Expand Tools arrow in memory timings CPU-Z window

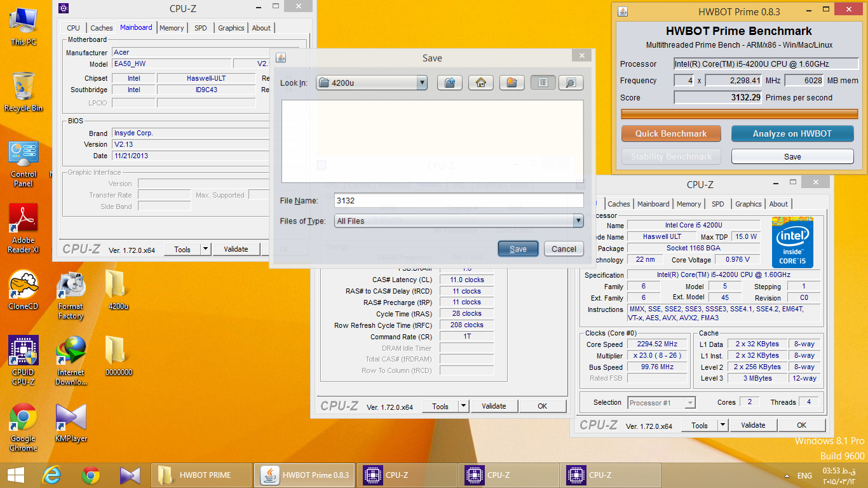(x=463, y=406)
